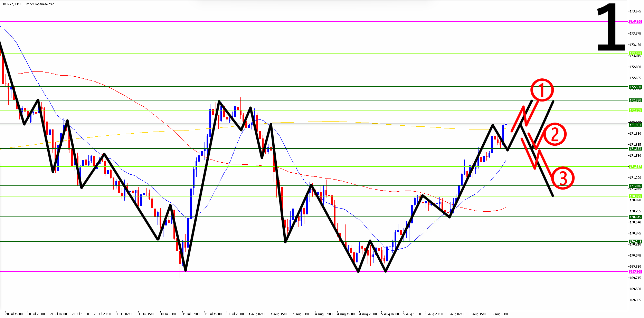644x318 pixels.
Task: Click the magenta 169.804 price label
Action: [x=635, y=272]
